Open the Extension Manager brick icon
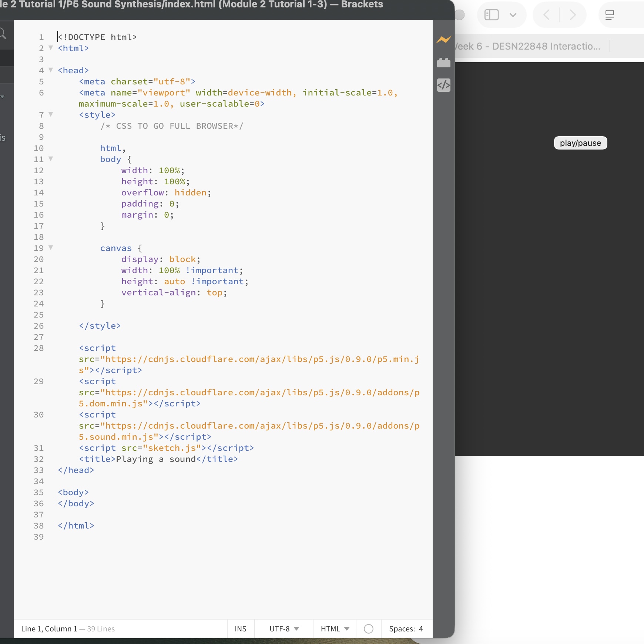The width and height of the screenshot is (644, 644). [x=443, y=63]
